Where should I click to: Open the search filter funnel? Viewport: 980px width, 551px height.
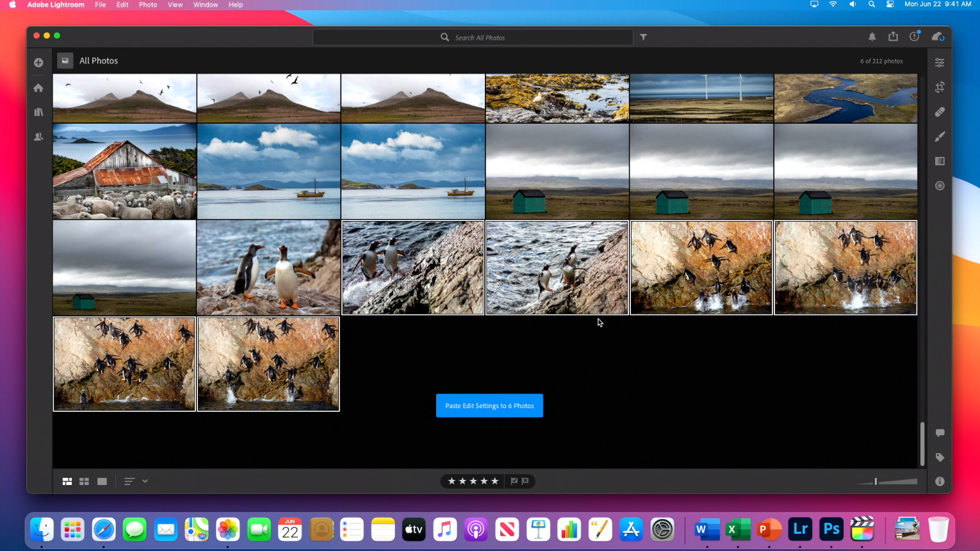pos(643,37)
